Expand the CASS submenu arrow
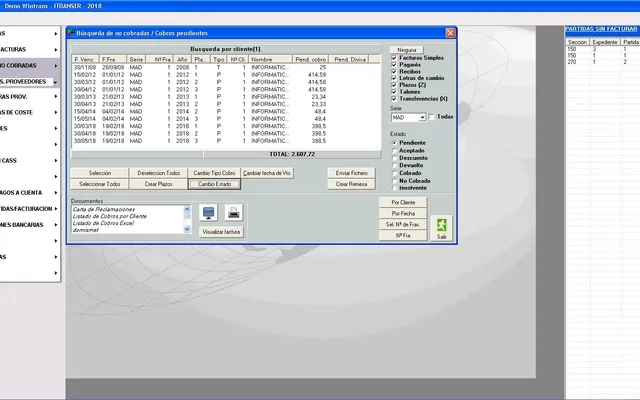 tap(56, 161)
